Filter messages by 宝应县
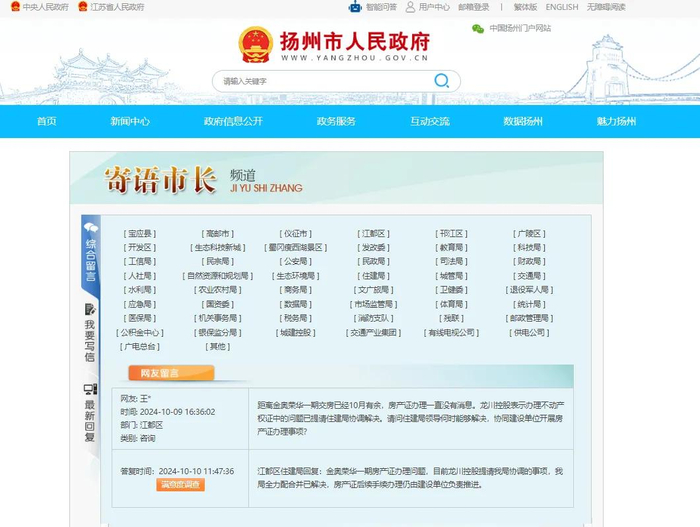 pos(140,234)
